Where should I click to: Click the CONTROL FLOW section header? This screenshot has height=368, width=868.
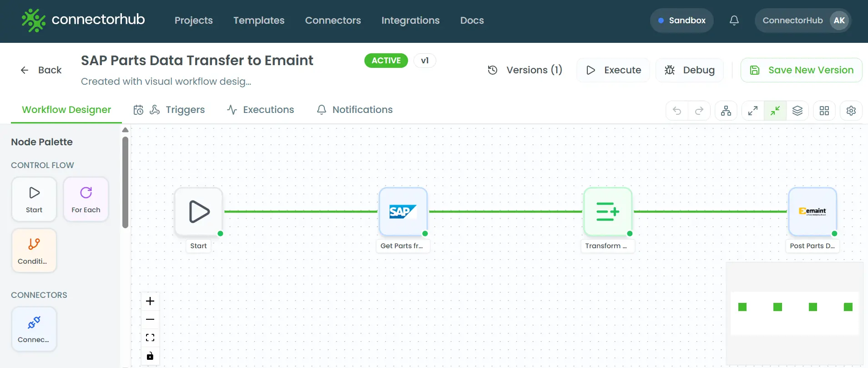(42, 165)
